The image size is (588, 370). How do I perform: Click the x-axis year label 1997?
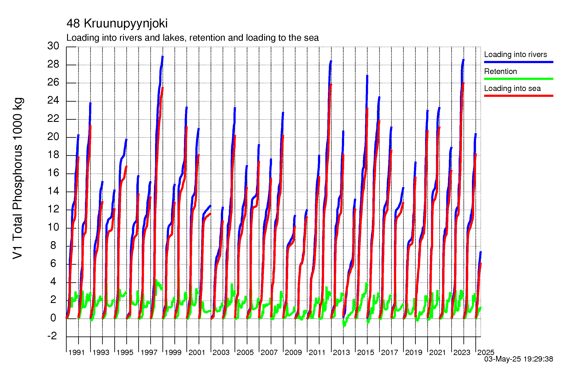[149, 352]
